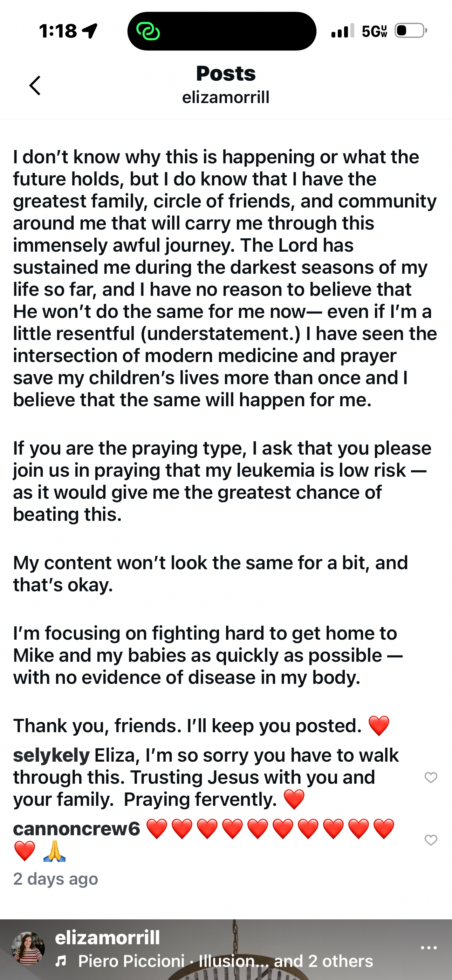
Task: Open cannoncrew6's profile from the comment
Action: [76, 829]
